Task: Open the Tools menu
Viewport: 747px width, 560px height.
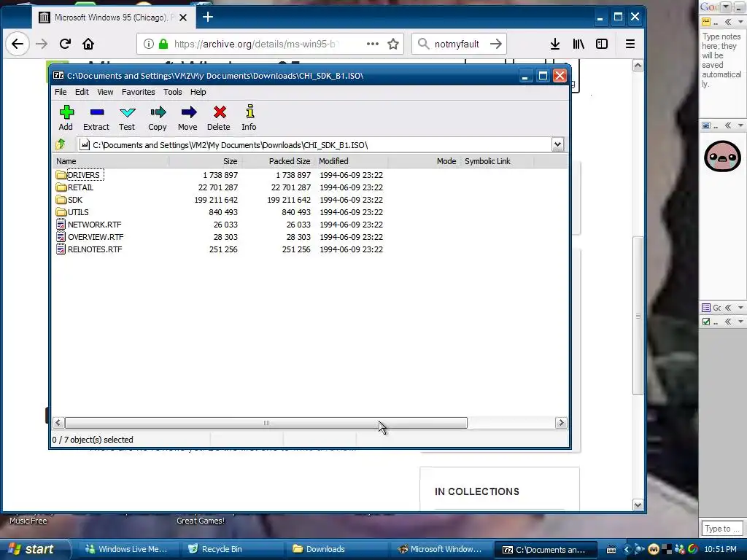Action: 172,92
